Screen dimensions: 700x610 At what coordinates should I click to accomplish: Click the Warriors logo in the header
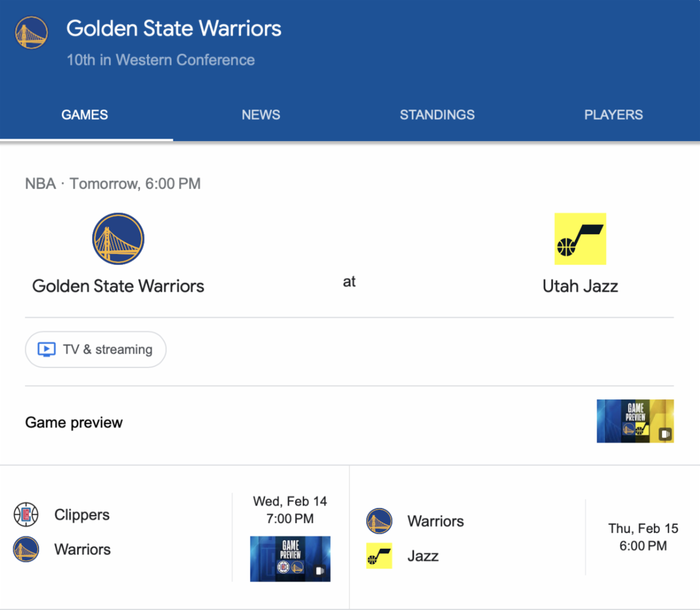tap(31, 33)
